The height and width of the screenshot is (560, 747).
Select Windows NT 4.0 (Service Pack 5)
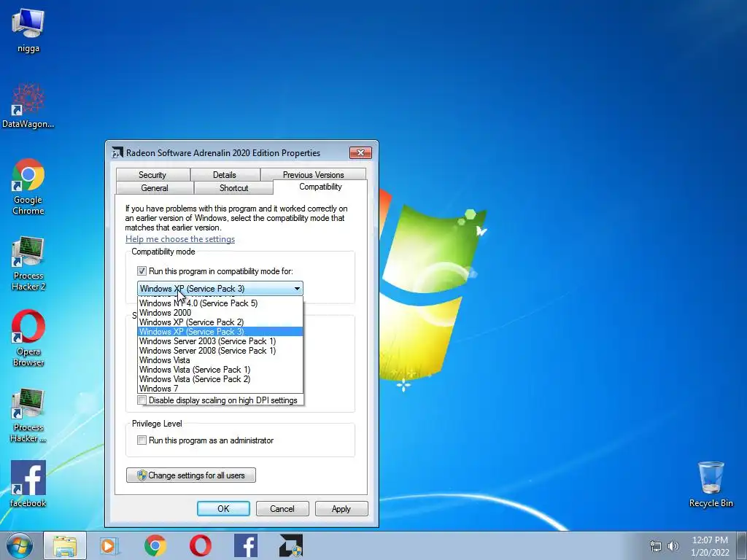click(x=220, y=303)
